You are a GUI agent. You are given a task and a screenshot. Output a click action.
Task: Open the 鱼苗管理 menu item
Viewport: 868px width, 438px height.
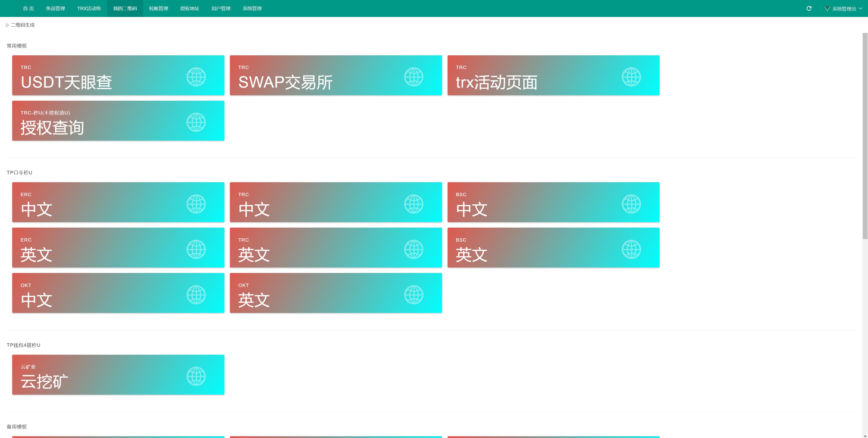pyautogui.click(x=55, y=8)
